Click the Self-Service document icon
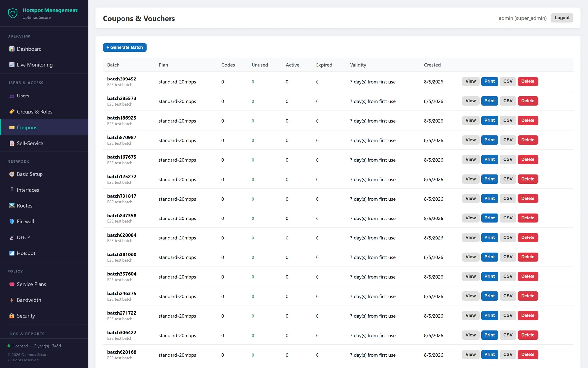The image size is (588, 368). [12, 143]
